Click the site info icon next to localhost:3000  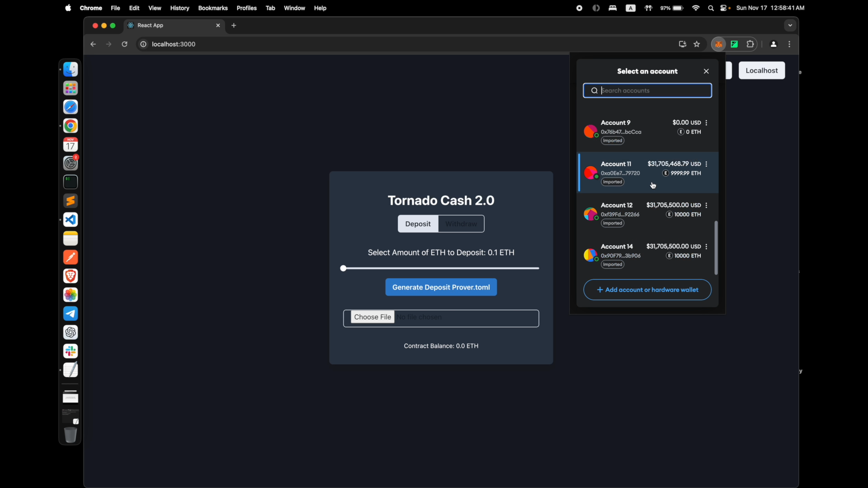click(x=143, y=44)
